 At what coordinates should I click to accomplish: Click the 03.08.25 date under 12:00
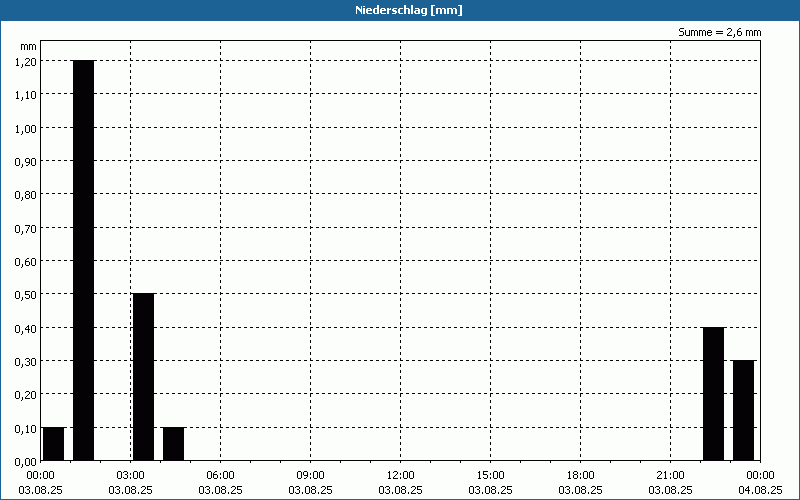point(401,490)
